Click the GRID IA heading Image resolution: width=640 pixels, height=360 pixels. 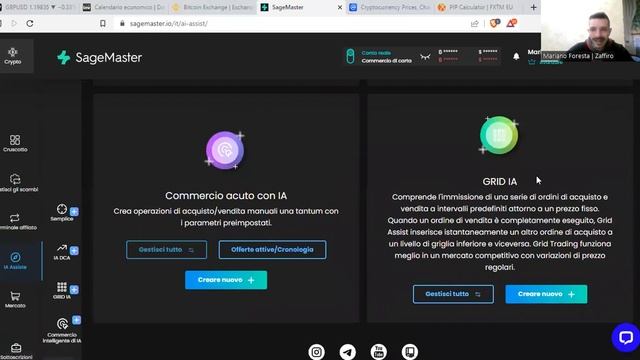(x=500, y=182)
